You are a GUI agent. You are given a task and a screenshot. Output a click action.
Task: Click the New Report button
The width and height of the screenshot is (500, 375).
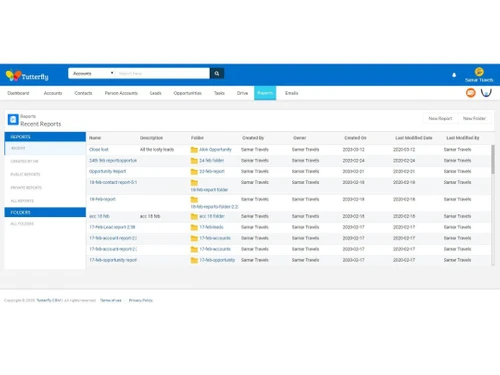pos(440,118)
